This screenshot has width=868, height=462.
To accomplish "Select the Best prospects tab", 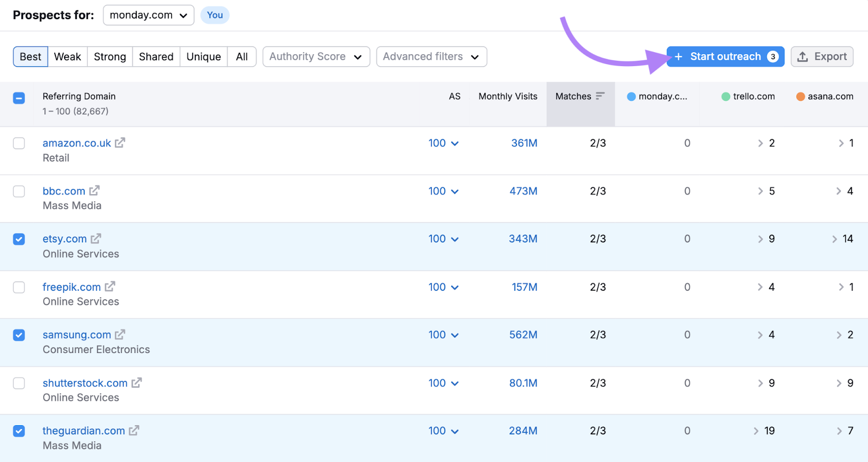I will [30, 56].
